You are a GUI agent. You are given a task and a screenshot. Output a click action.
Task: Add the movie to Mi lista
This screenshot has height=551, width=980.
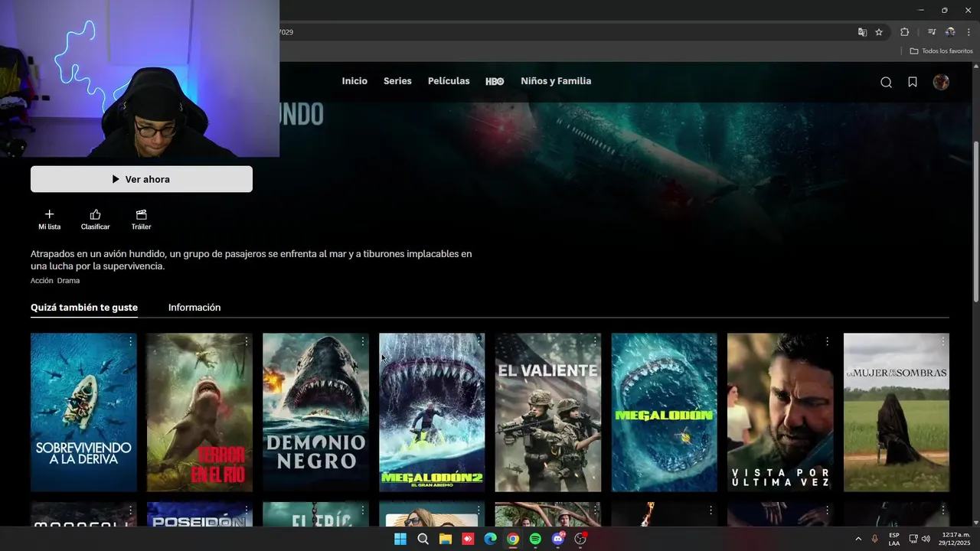pyautogui.click(x=50, y=220)
